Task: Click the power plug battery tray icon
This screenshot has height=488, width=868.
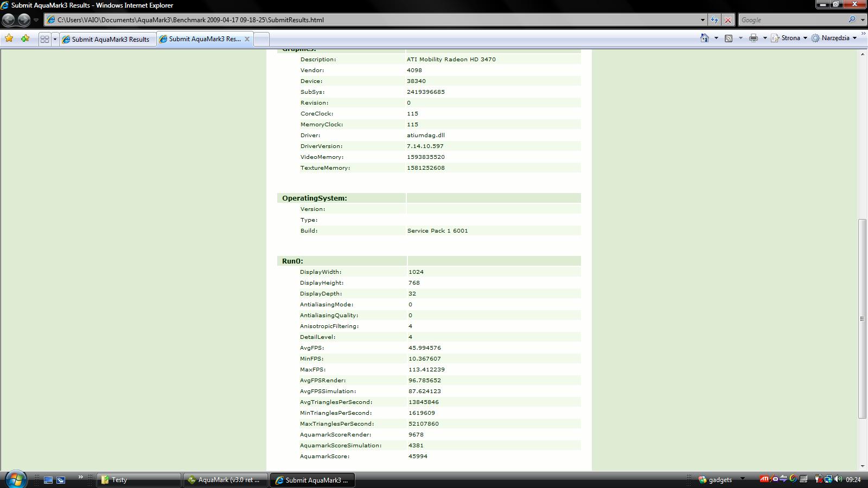Action: [818, 479]
